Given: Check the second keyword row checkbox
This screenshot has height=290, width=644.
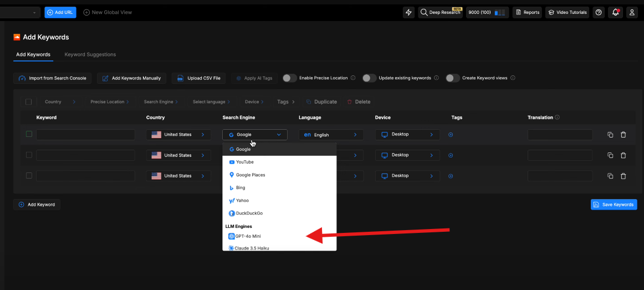Looking at the screenshot, I should (29, 155).
